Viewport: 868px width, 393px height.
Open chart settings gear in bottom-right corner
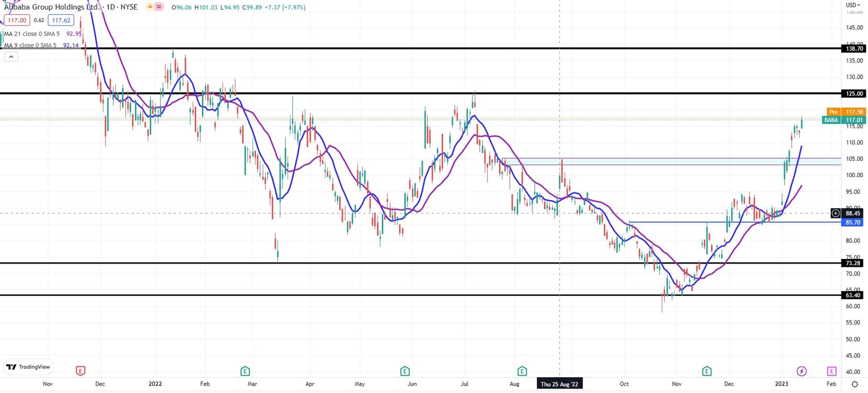855,383
